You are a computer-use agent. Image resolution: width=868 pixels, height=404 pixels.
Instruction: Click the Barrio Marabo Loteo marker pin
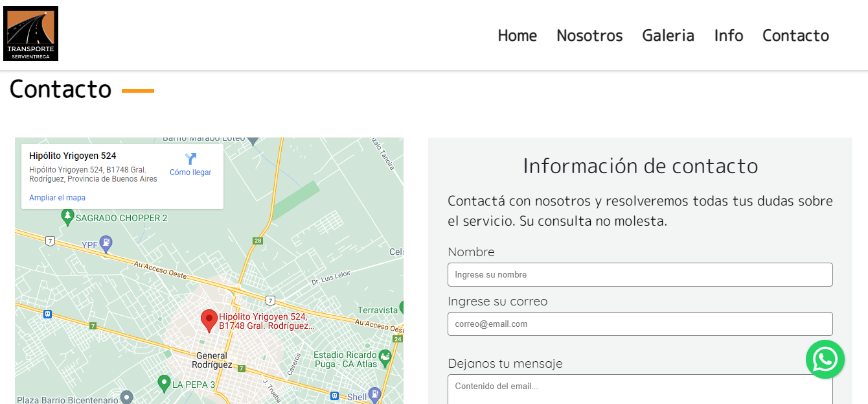253,140
